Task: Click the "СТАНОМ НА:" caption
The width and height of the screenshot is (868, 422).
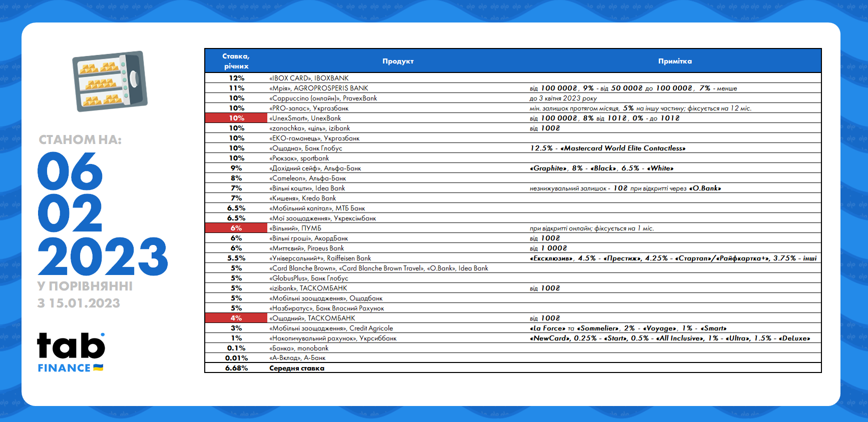Action: point(80,140)
